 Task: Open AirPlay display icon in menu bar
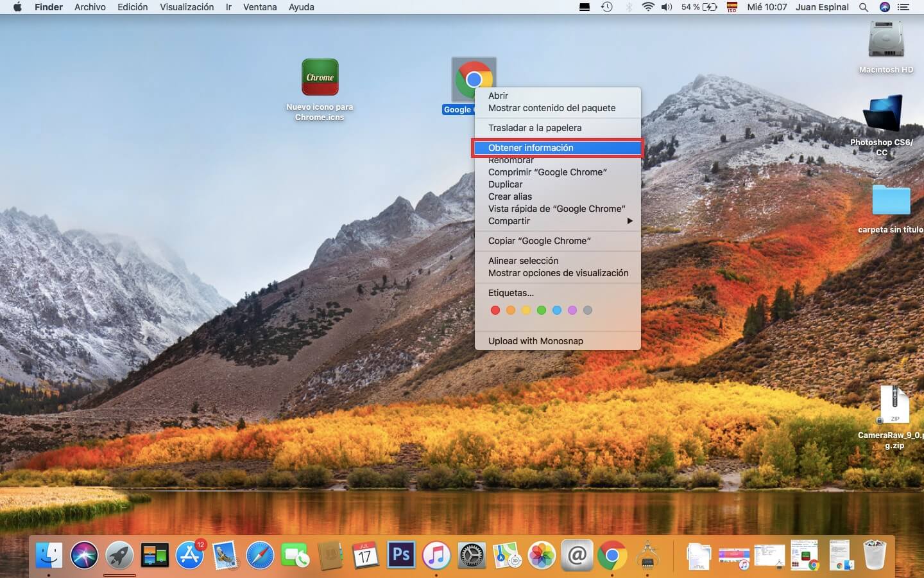pos(585,7)
